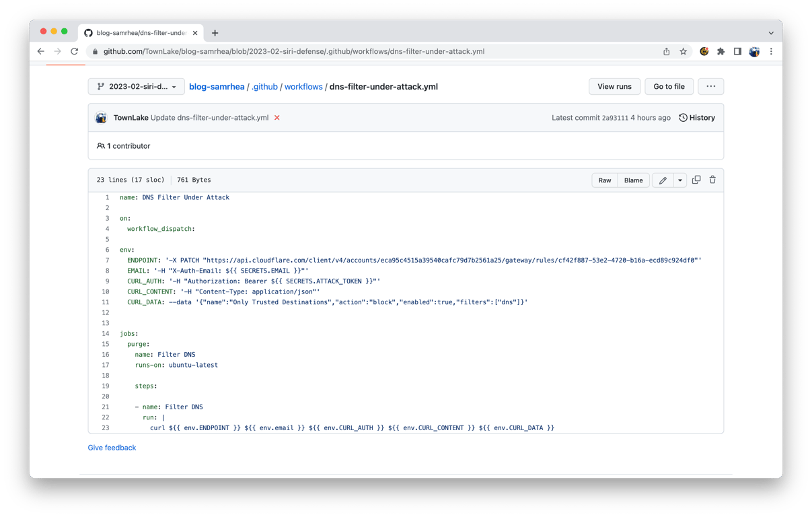
Task: Click line number 1
Action: click(x=107, y=197)
